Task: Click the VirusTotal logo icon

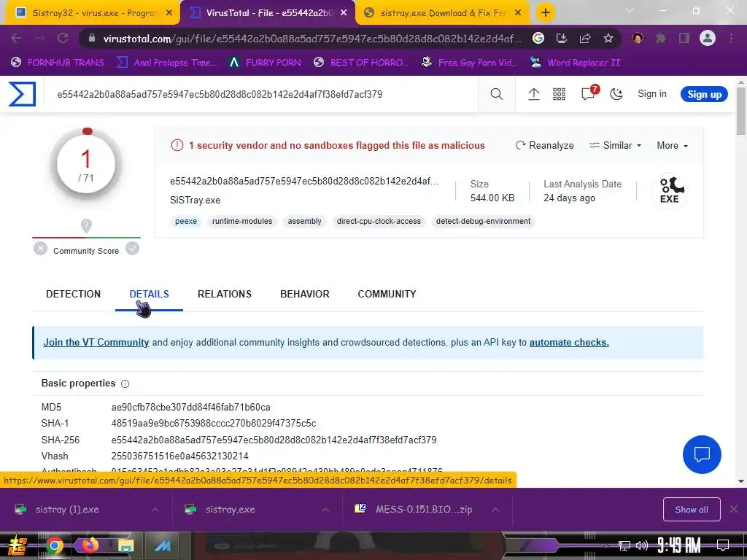Action: 22,94
